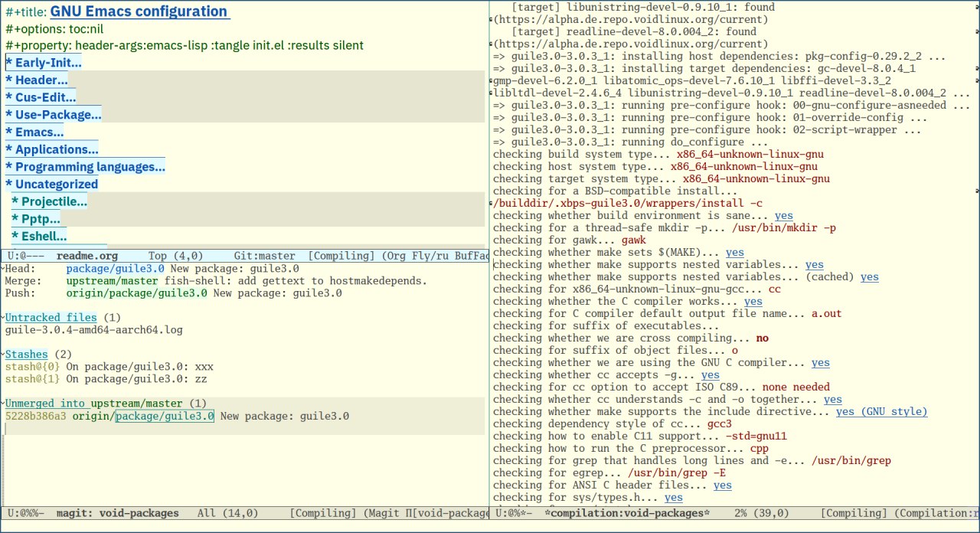Select stash@{0} entry xxx
Viewport: 980px width, 533px height.
point(109,367)
